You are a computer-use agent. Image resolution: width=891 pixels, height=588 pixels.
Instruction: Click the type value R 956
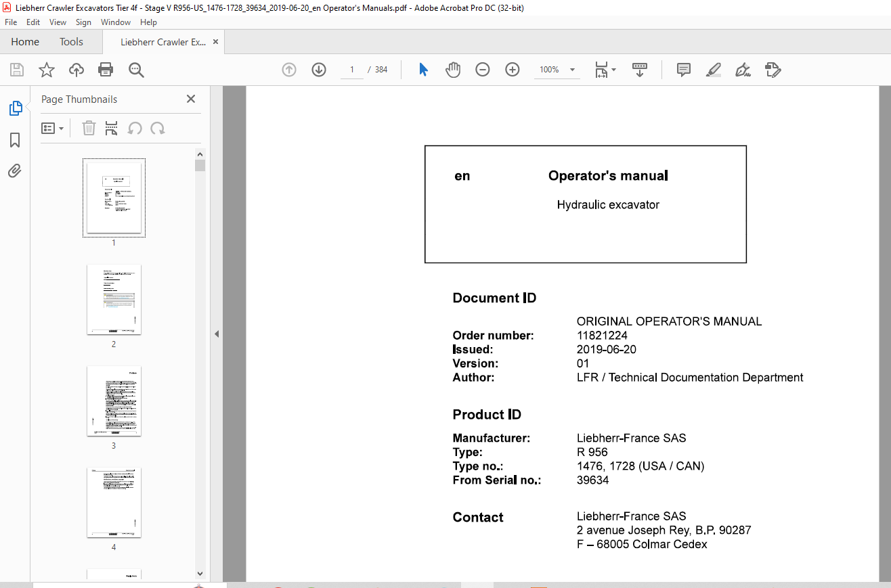(x=592, y=452)
